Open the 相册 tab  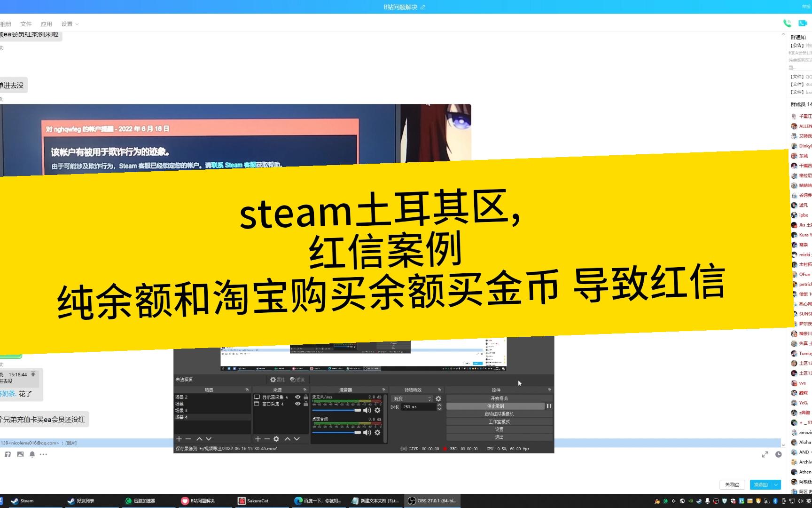(x=6, y=24)
